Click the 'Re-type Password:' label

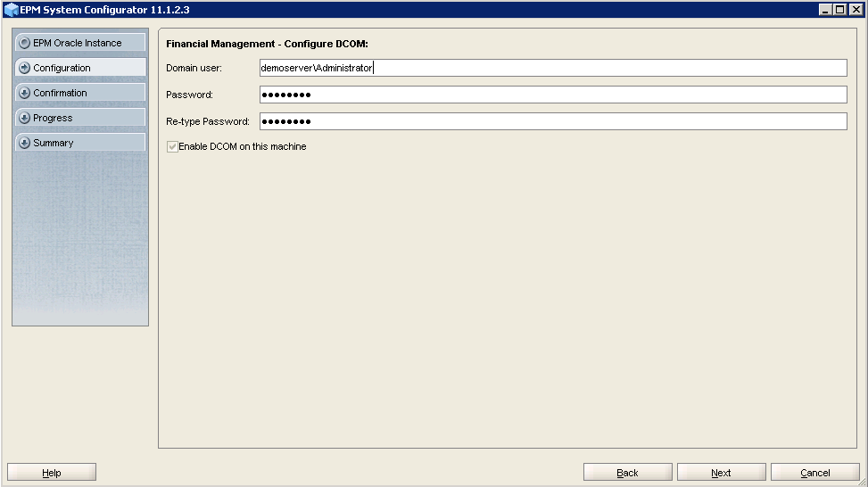click(x=208, y=121)
